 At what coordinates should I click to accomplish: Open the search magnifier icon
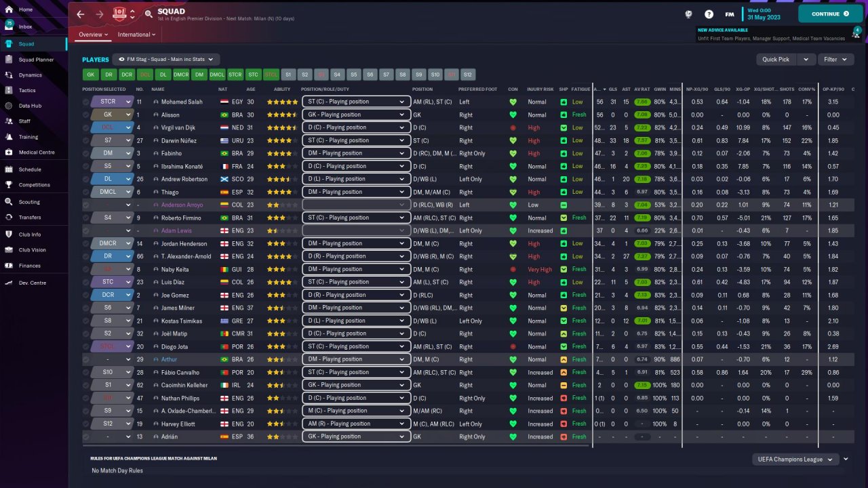tap(149, 14)
